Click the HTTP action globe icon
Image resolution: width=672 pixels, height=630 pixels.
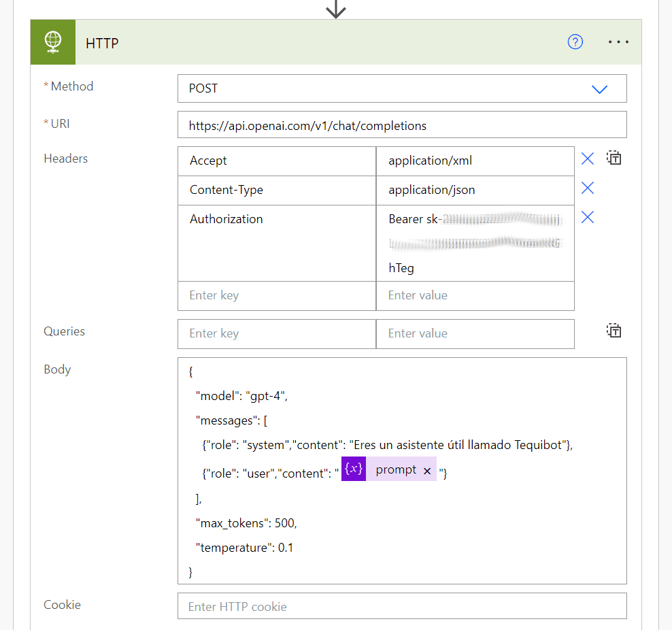point(53,42)
